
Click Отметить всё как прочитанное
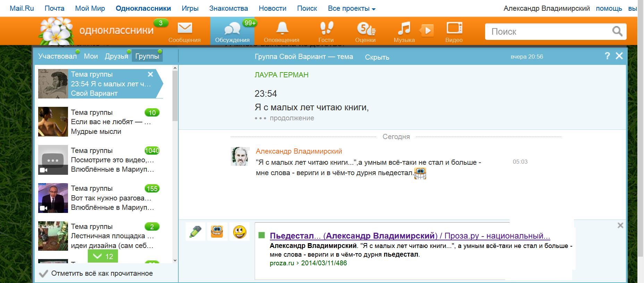pyautogui.click(x=102, y=273)
